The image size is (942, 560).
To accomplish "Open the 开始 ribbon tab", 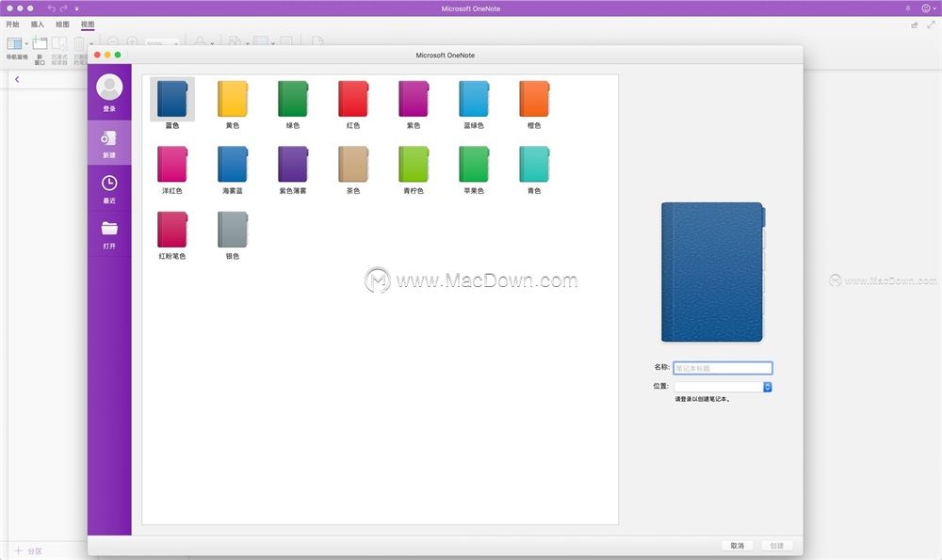I will pyautogui.click(x=12, y=24).
